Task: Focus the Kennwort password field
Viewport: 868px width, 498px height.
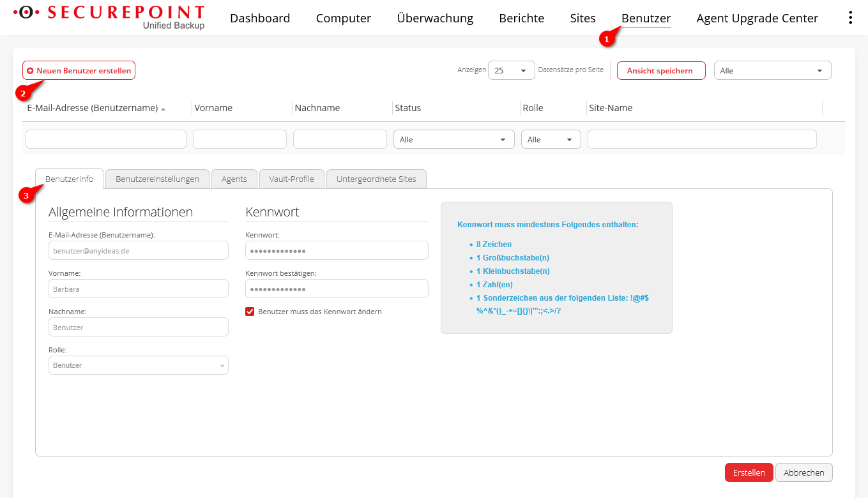Action: click(x=337, y=251)
